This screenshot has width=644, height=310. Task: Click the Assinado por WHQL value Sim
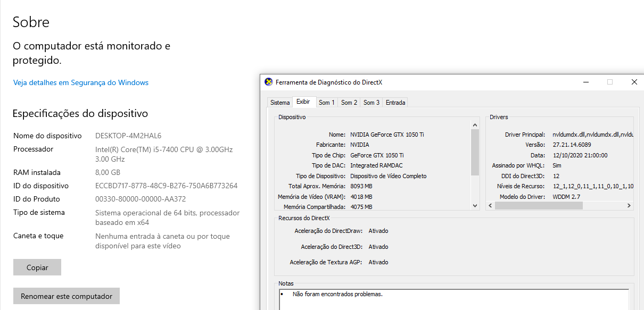click(557, 165)
